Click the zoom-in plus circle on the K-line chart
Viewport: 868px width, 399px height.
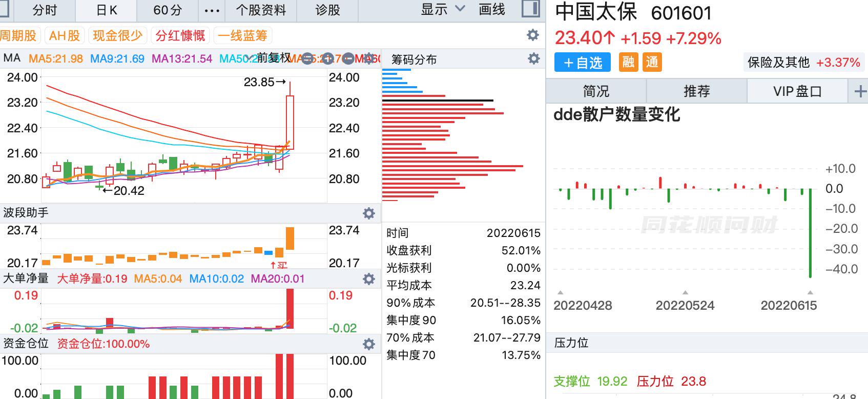(x=327, y=58)
